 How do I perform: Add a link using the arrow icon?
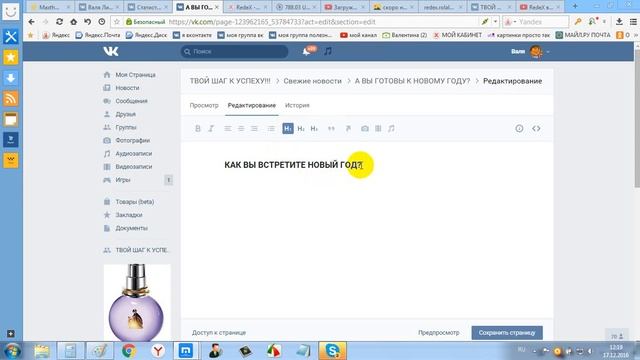click(348, 129)
